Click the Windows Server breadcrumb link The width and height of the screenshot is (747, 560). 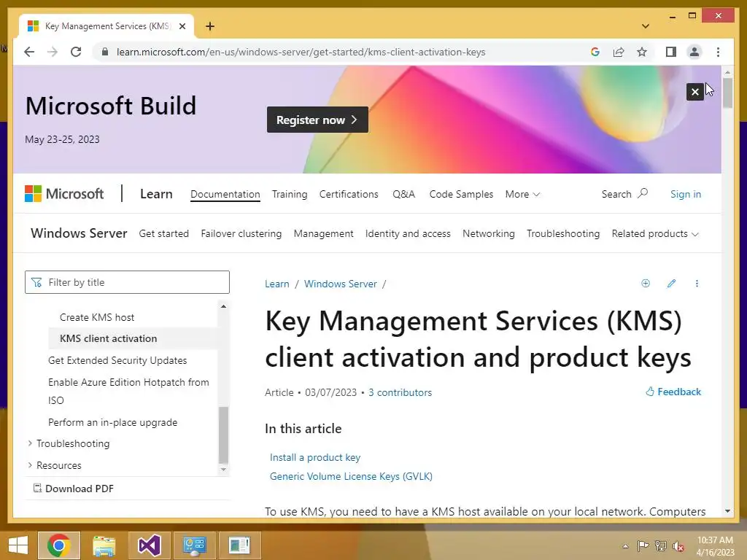pyautogui.click(x=341, y=284)
